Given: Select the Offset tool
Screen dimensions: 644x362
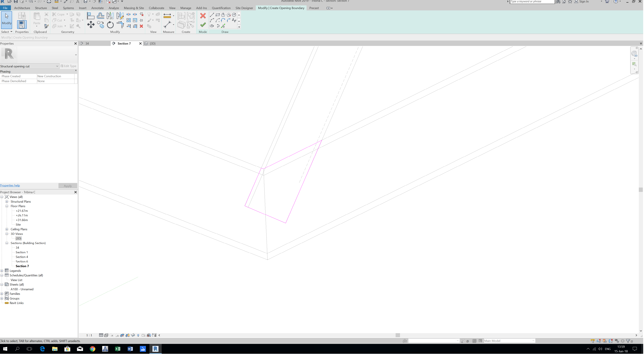Looking at the screenshot, I should tap(100, 16).
